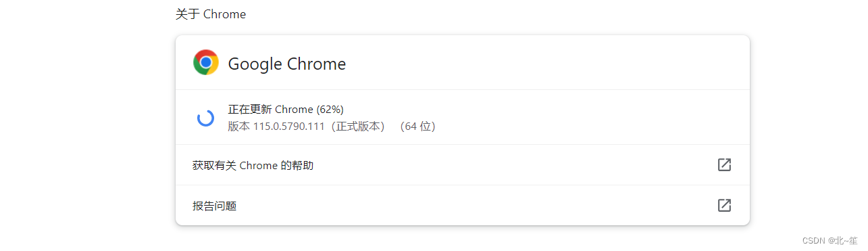
Task: Click the CSDN watermark text
Action: tap(814, 241)
